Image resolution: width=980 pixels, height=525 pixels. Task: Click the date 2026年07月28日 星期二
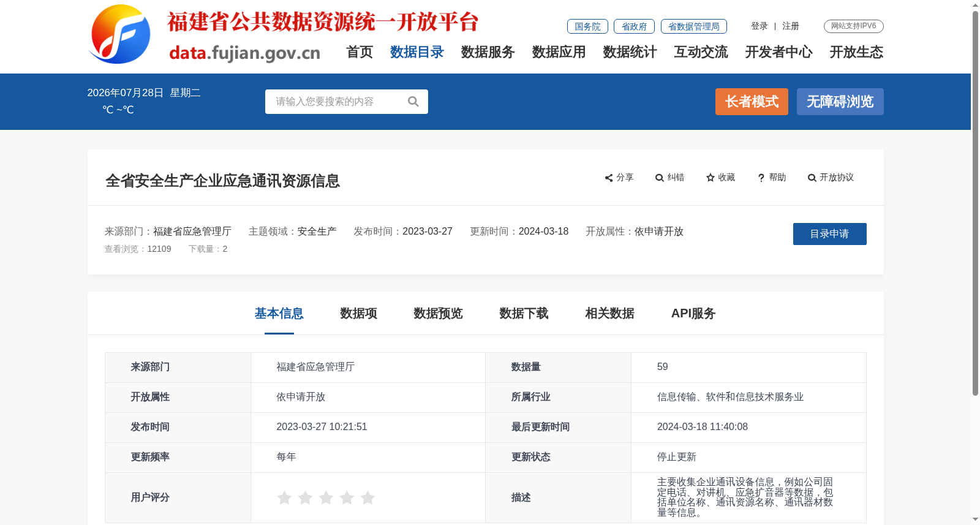tap(144, 93)
